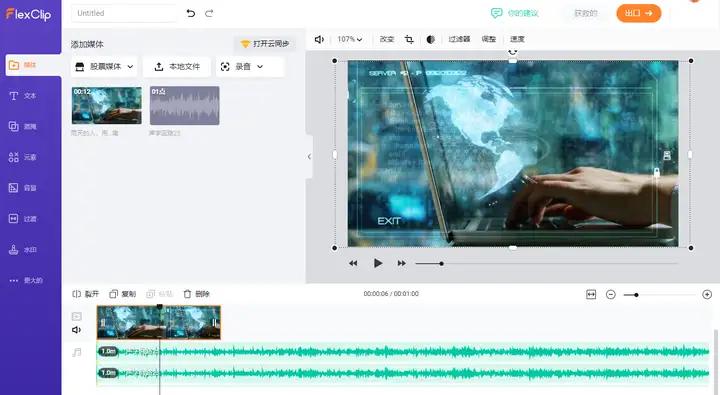Open the contrast half-circle adjustment icon

tap(430, 40)
